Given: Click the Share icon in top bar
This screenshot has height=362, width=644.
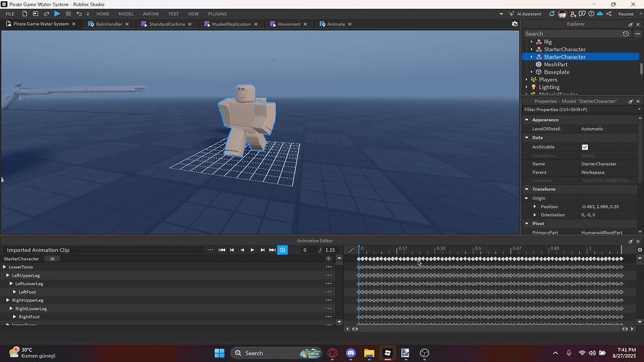Looking at the screenshot, I should (x=609, y=14).
